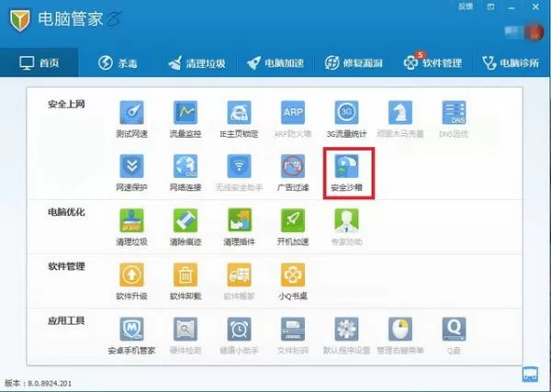Go to the 电脑加速 tab
Screen dimensions: 551x392
tap(275, 63)
